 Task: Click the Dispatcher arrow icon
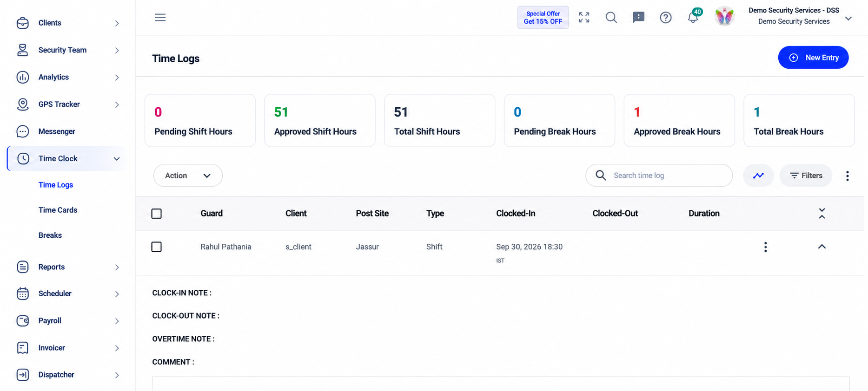22,375
